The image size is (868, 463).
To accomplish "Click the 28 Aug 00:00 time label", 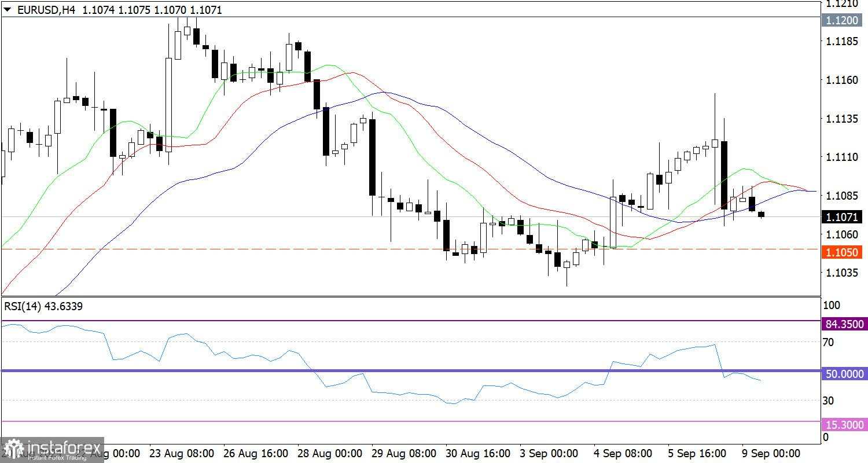I will coord(330,453).
